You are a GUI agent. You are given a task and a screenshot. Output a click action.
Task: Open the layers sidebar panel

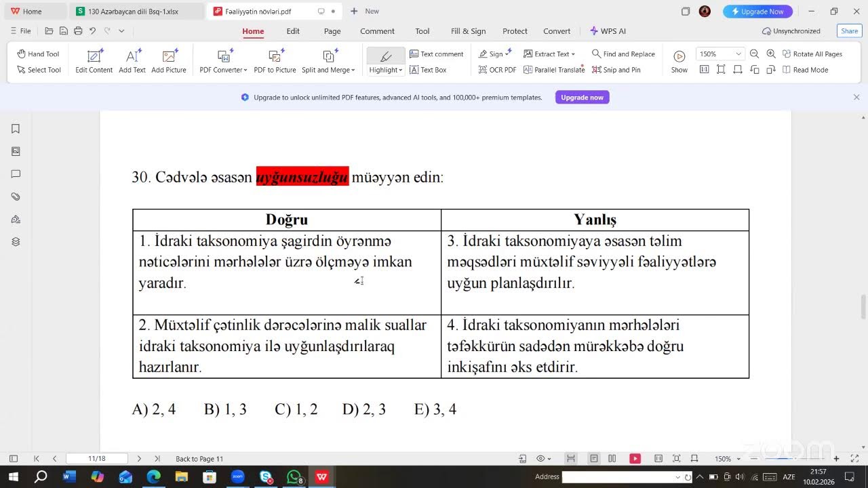click(x=16, y=242)
